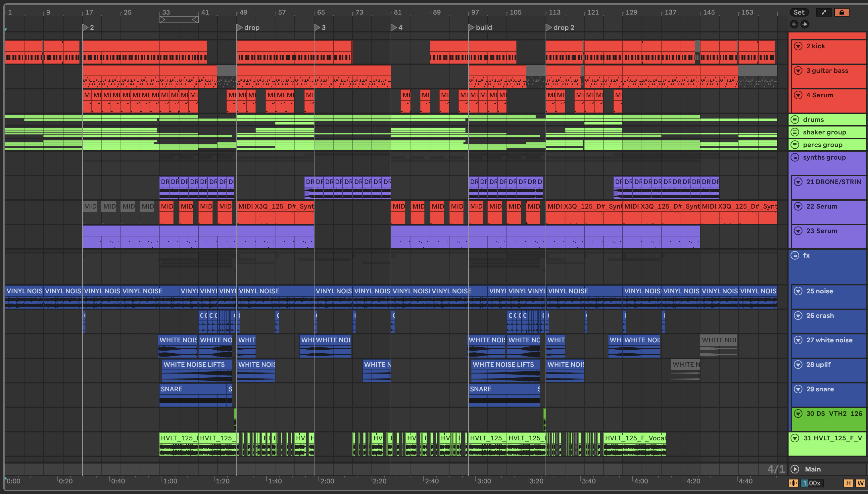Toggle waveform zoom display button

tap(794, 483)
